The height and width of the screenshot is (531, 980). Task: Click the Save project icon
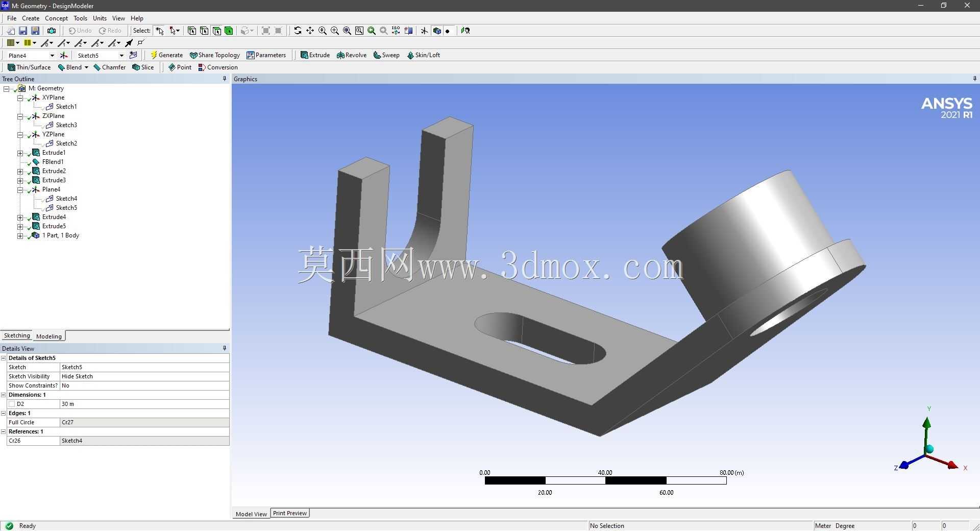click(23, 31)
